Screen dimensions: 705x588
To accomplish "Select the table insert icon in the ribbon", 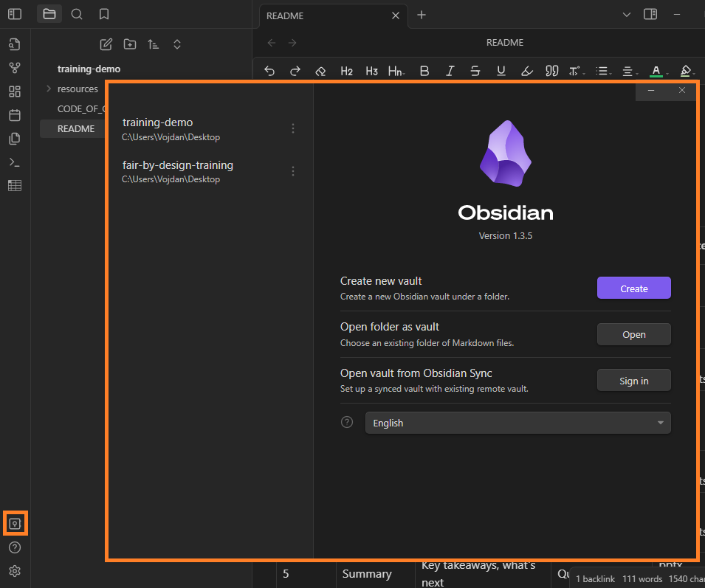I will (15, 185).
